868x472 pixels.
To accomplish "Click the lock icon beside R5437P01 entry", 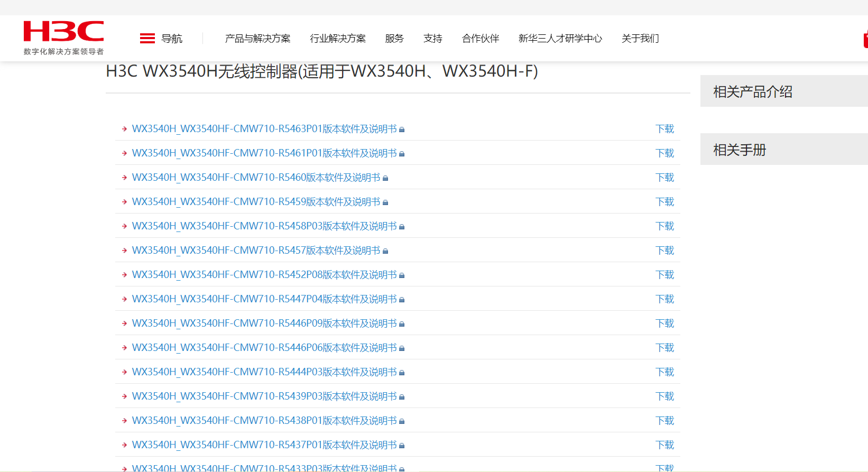I will [402, 446].
